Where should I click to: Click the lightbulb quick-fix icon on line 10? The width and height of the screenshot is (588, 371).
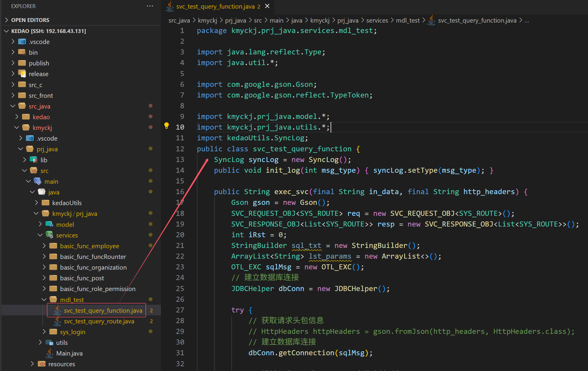coord(167,125)
